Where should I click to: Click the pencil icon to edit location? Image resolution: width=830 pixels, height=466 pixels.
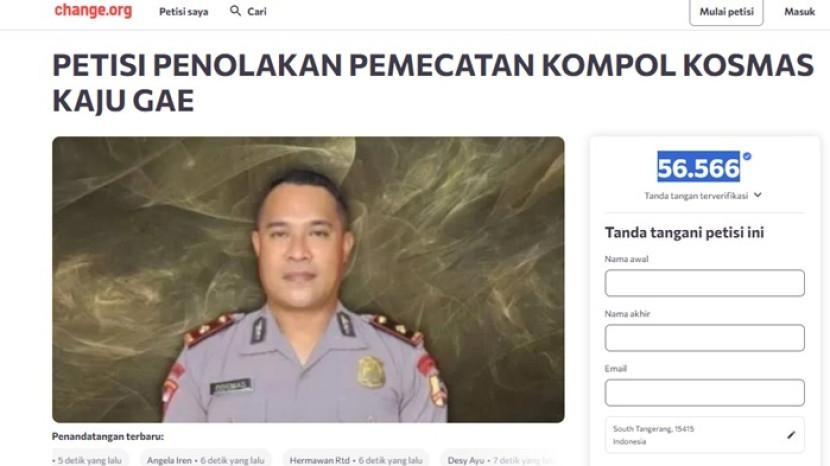(791, 435)
